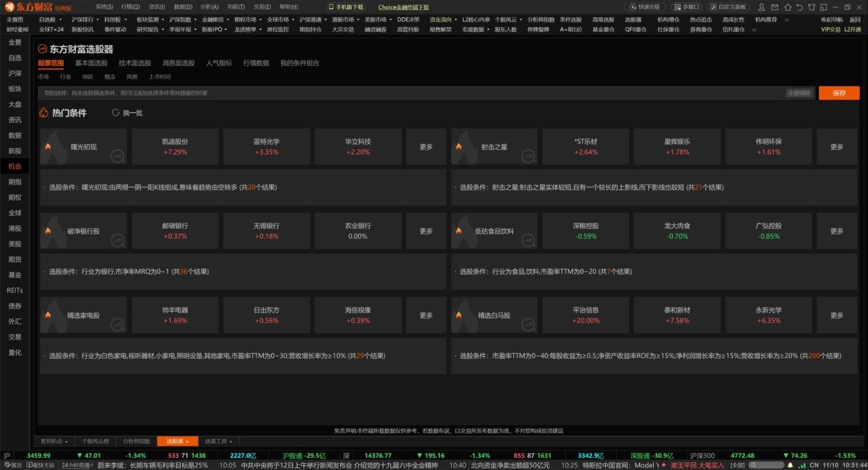The height and width of the screenshot is (470, 868).
Task: Switch to 我的条件组合 tab
Action: point(299,63)
